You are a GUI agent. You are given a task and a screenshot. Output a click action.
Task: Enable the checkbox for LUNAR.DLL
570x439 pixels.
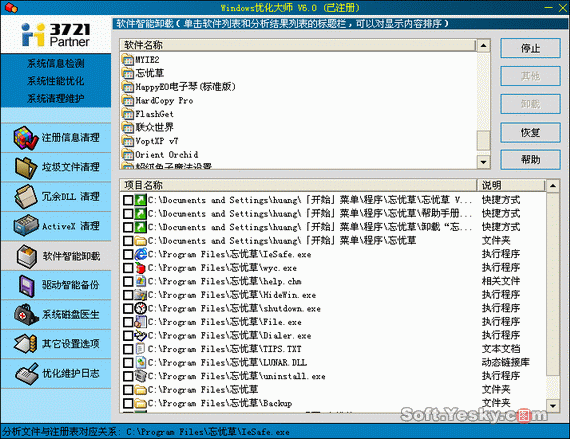point(128,363)
